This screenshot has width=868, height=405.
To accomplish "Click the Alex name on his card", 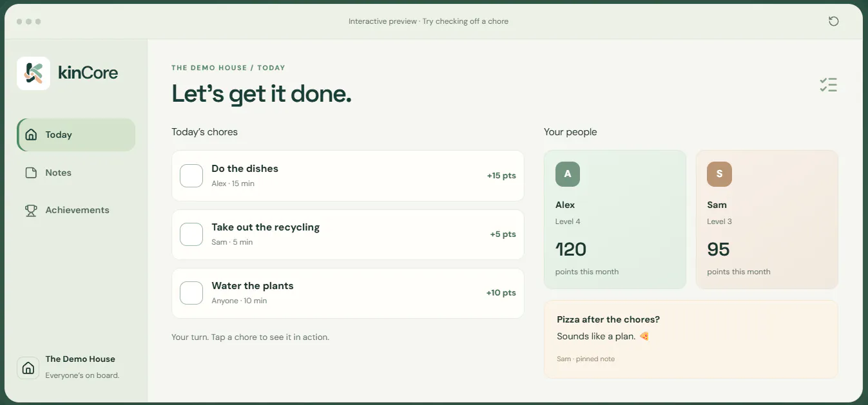I will pyautogui.click(x=565, y=205).
